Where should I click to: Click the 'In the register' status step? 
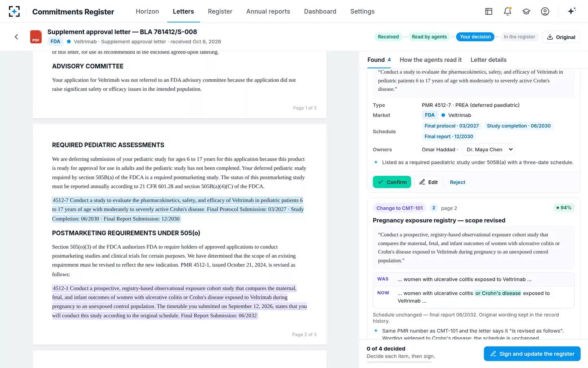coord(519,37)
